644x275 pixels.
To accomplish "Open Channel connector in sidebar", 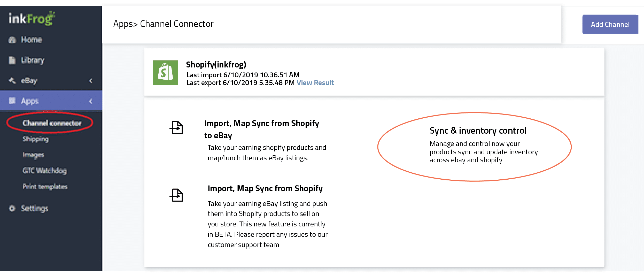I will [52, 123].
